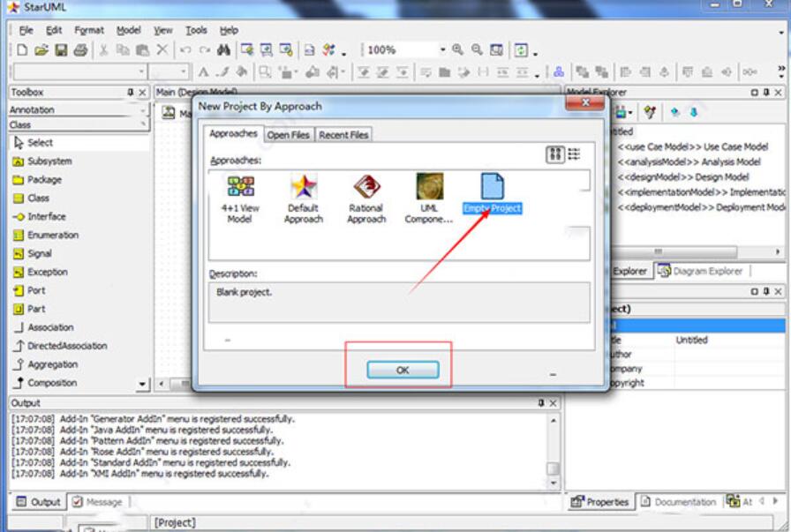Select the Use Case Model tree item

click(x=693, y=146)
